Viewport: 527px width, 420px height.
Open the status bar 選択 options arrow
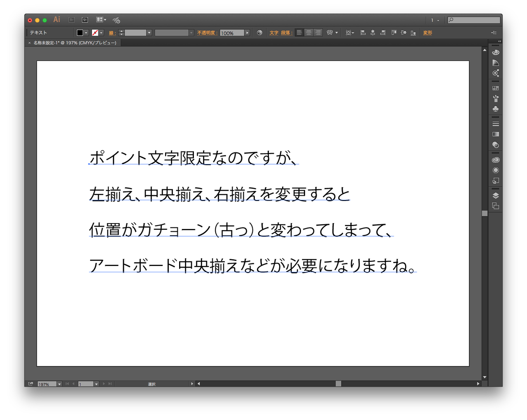coord(192,384)
